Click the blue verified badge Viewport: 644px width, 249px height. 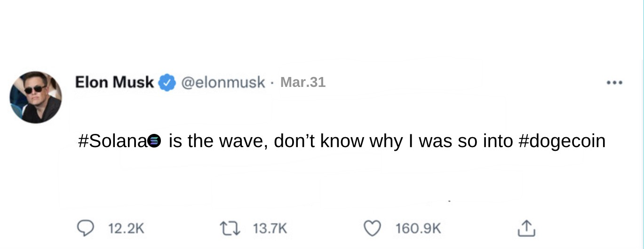(x=167, y=83)
